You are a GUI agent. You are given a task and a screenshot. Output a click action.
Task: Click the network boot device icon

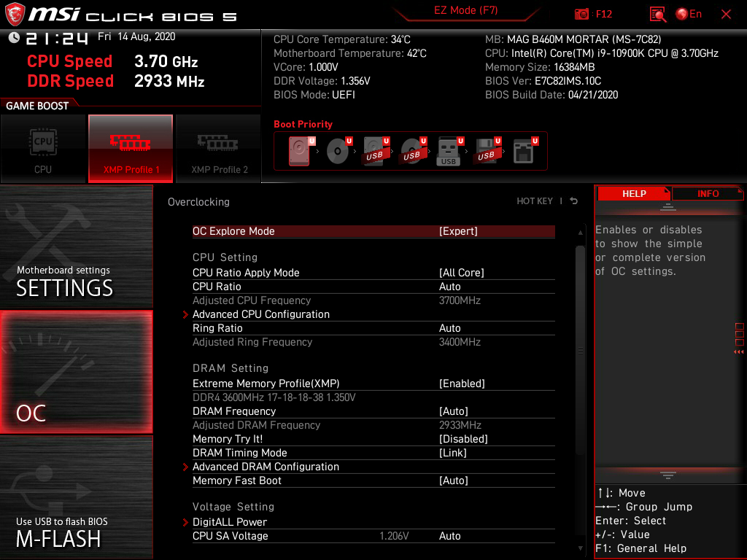[x=522, y=149]
